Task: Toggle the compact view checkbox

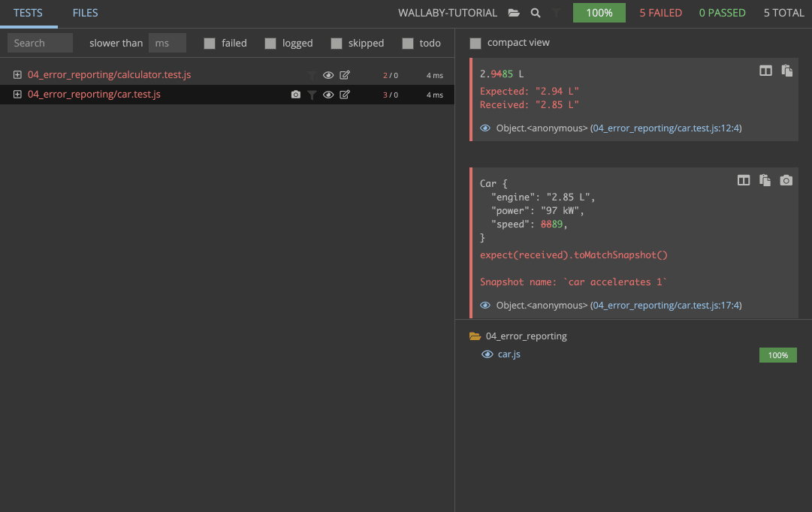Action: 475,44
